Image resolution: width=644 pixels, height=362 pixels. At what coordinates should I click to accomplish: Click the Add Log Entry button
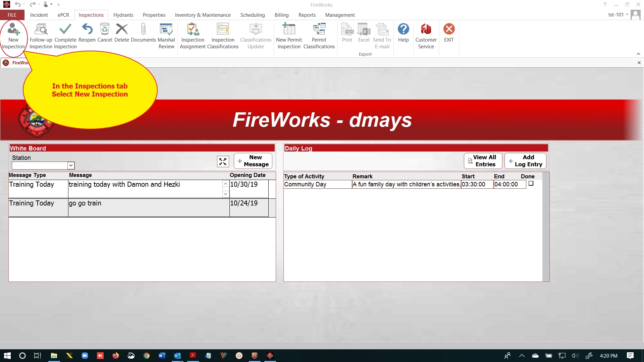tap(525, 161)
